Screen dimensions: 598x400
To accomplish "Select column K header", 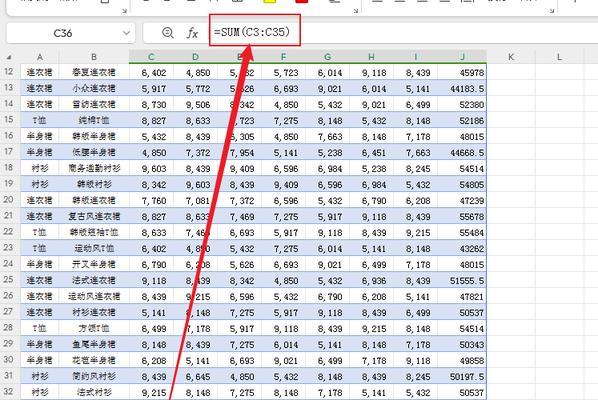I will (511, 57).
